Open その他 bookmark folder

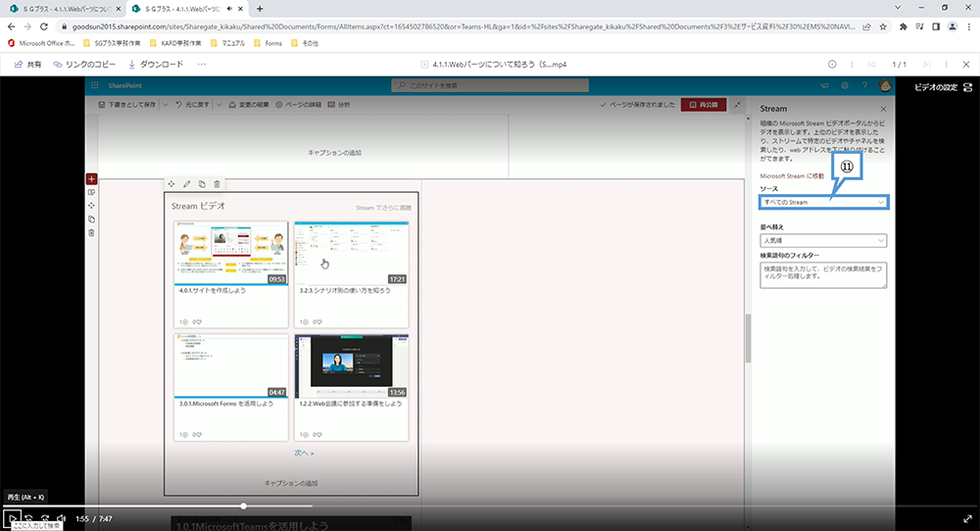(x=305, y=43)
